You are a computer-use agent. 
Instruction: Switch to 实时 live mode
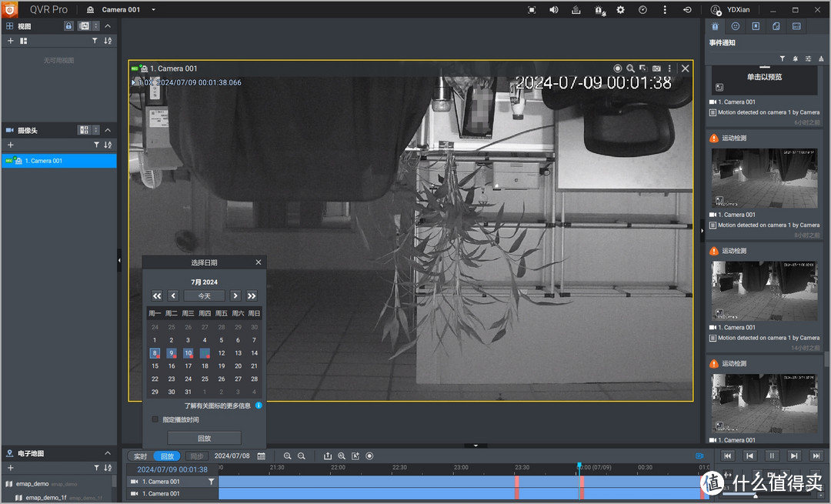(x=140, y=456)
